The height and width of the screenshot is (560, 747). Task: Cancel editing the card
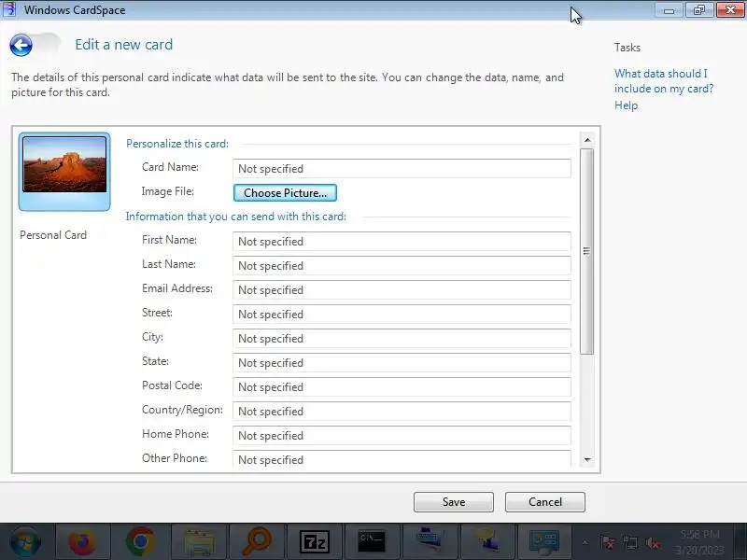545,502
